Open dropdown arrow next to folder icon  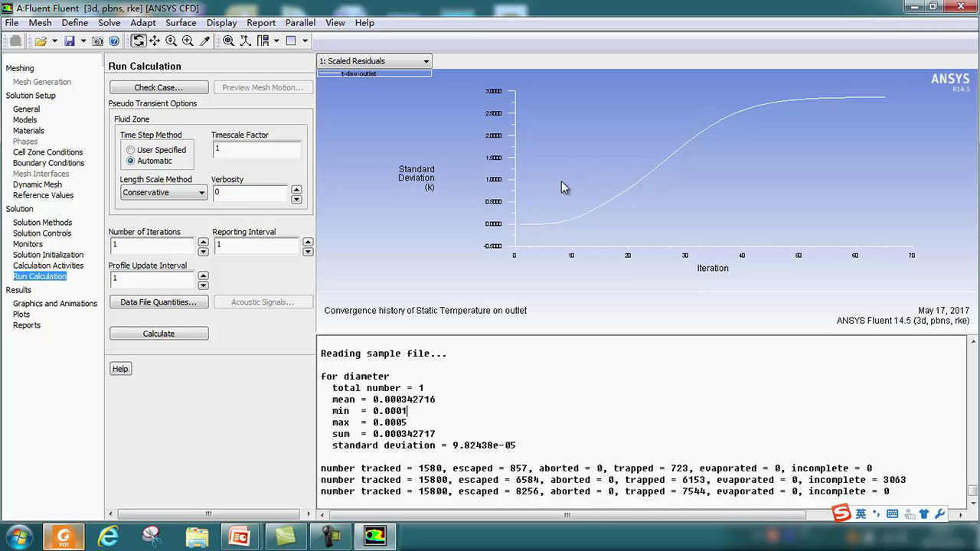54,41
